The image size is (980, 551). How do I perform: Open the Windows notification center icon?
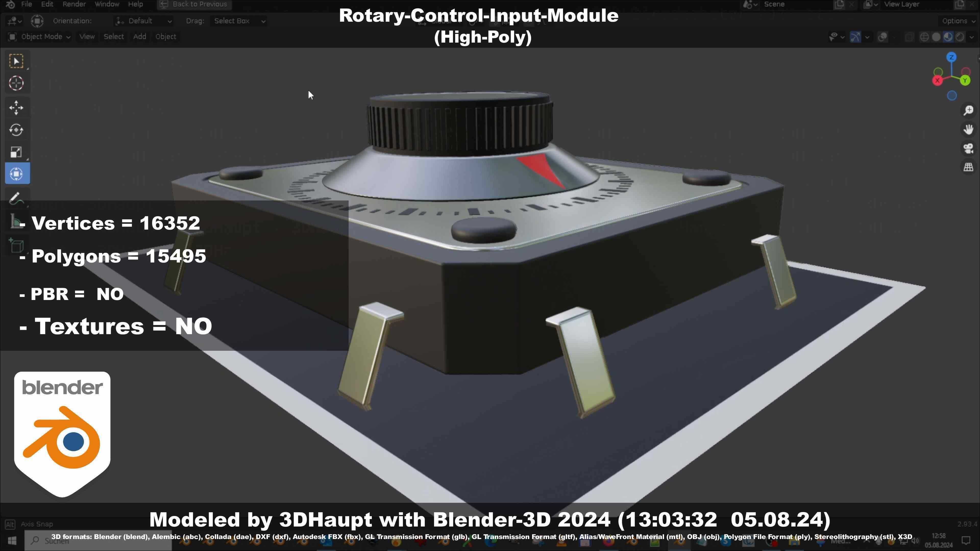pos(965,540)
